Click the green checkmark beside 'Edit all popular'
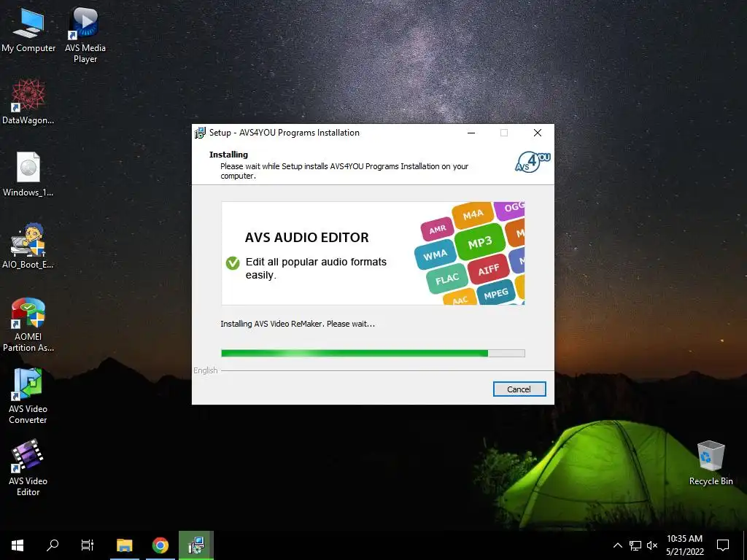 coord(233,262)
